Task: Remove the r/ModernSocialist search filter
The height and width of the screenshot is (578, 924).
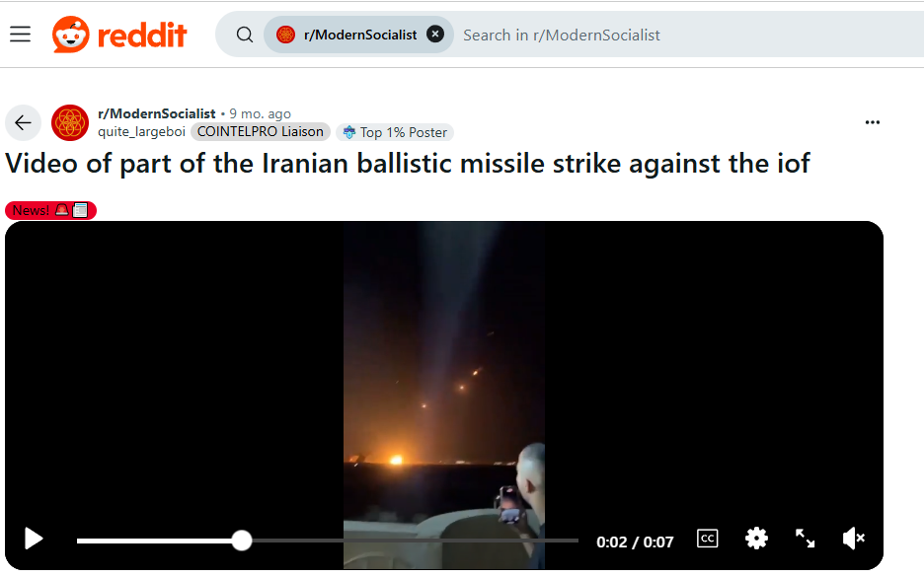Action: pos(435,35)
